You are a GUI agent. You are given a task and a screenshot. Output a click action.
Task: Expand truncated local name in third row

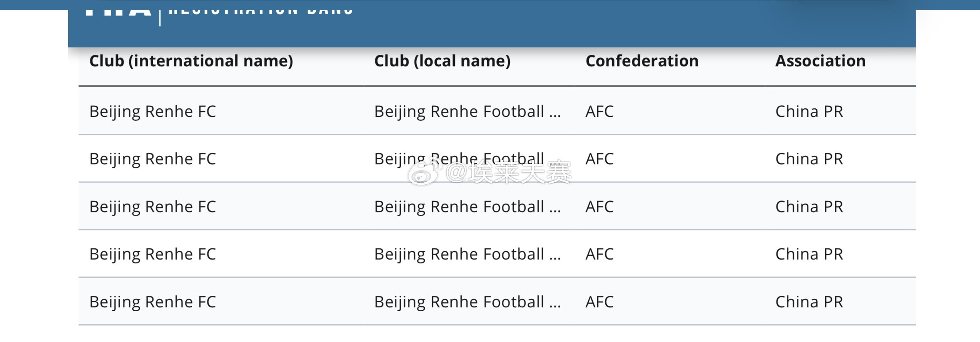467,207
